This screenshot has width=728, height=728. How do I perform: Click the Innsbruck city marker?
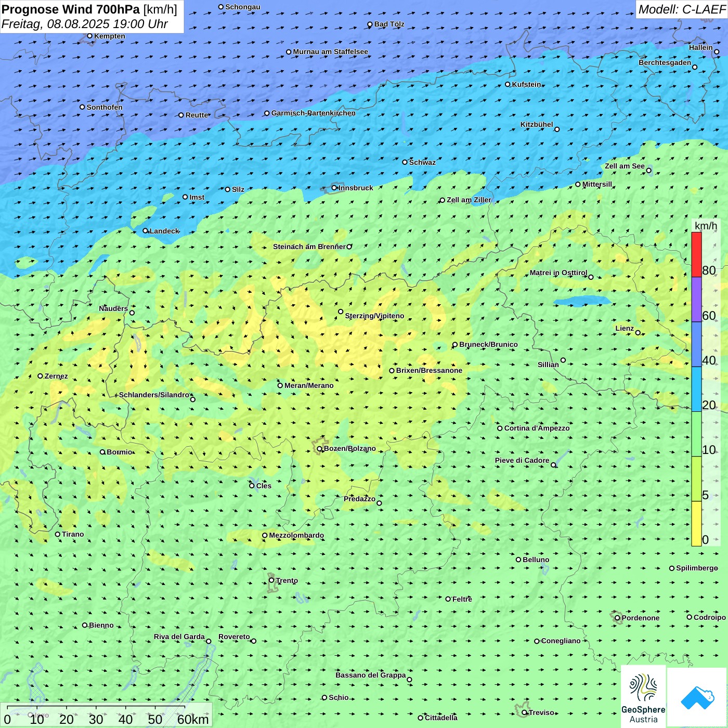click(x=334, y=188)
